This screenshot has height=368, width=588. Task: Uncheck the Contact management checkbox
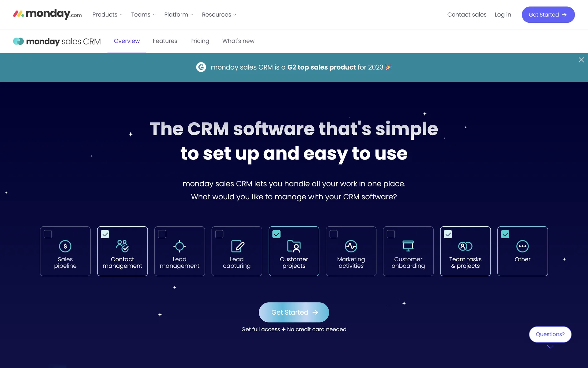[x=105, y=234]
